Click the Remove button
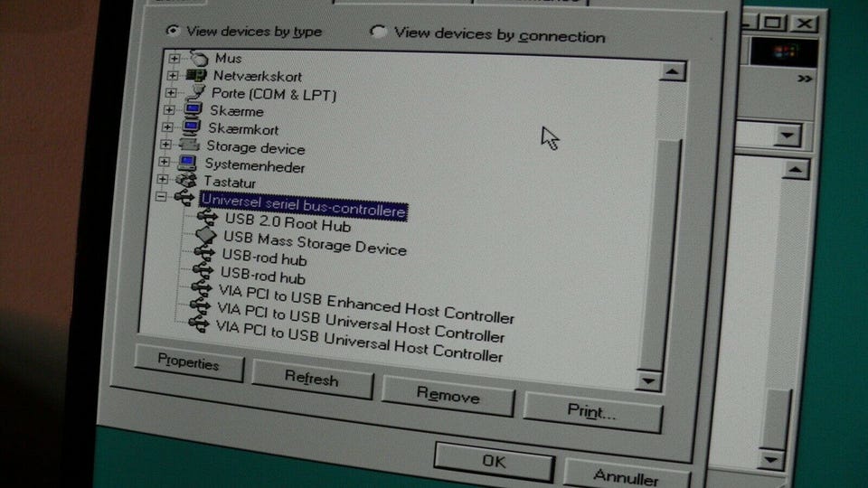The width and height of the screenshot is (868, 488). pyautogui.click(x=448, y=396)
